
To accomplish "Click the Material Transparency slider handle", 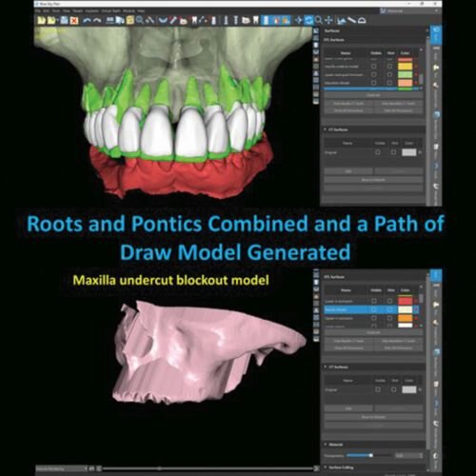I will (x=371, y=455).
